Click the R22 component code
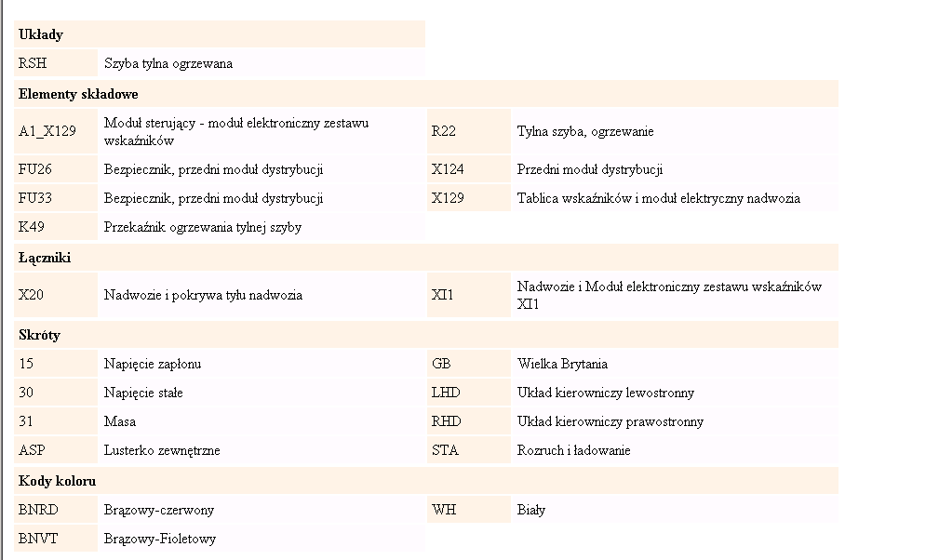Screen dimensions: 939x560 pos(444,131)
